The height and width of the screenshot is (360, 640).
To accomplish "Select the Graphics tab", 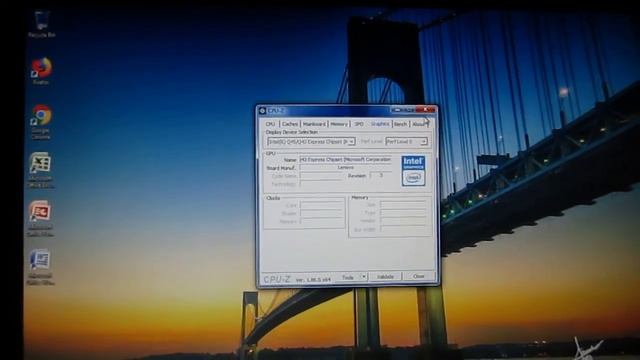I will [380, 123].
